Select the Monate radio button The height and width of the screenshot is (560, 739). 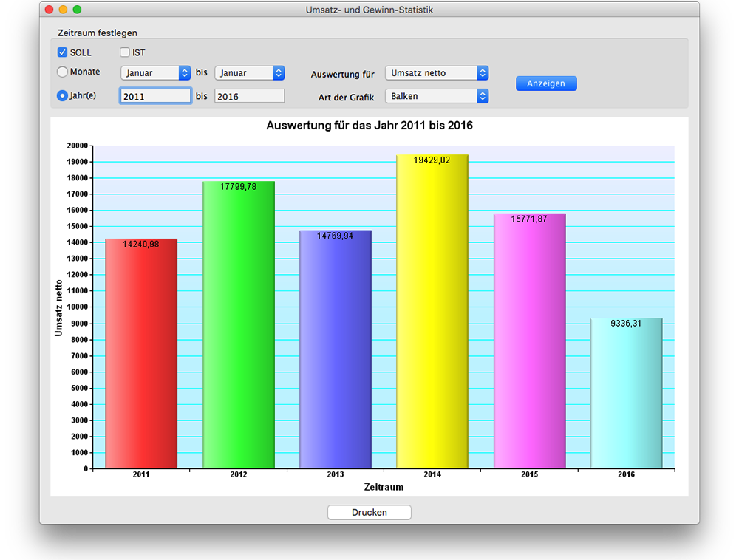62,72
